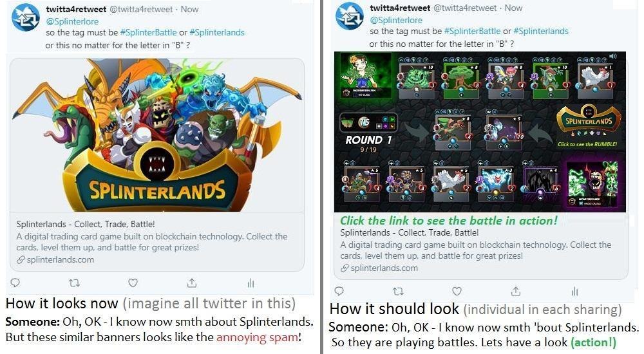Retweet the left tweet
Viewport: 644px width, 354px height.
click(x=74, y=283)
